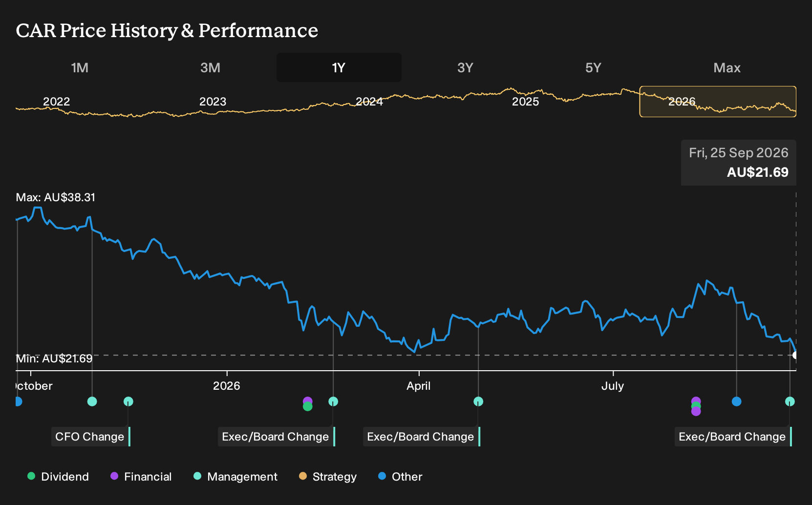Click the teal management marker after April
The image size is (812, 505).
478,401
